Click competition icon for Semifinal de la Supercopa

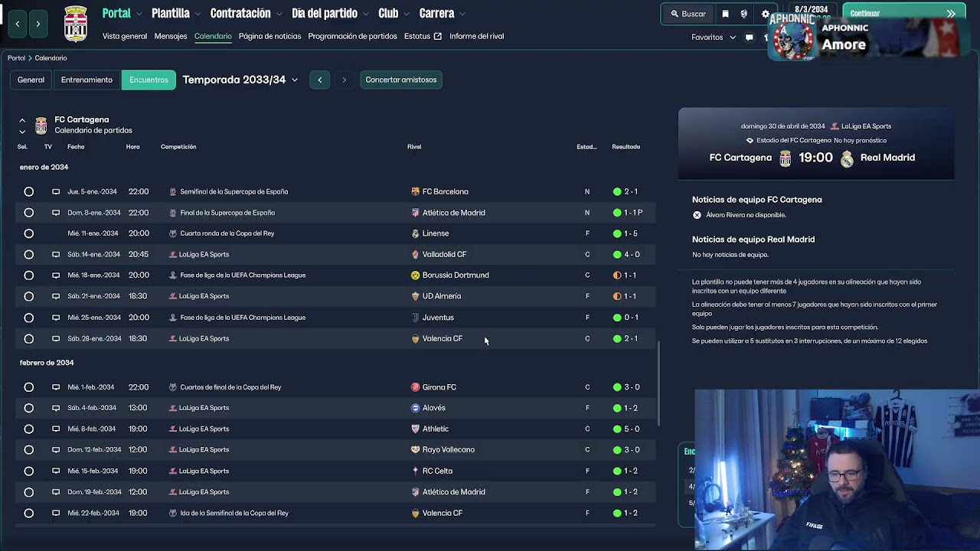[173, 191]
